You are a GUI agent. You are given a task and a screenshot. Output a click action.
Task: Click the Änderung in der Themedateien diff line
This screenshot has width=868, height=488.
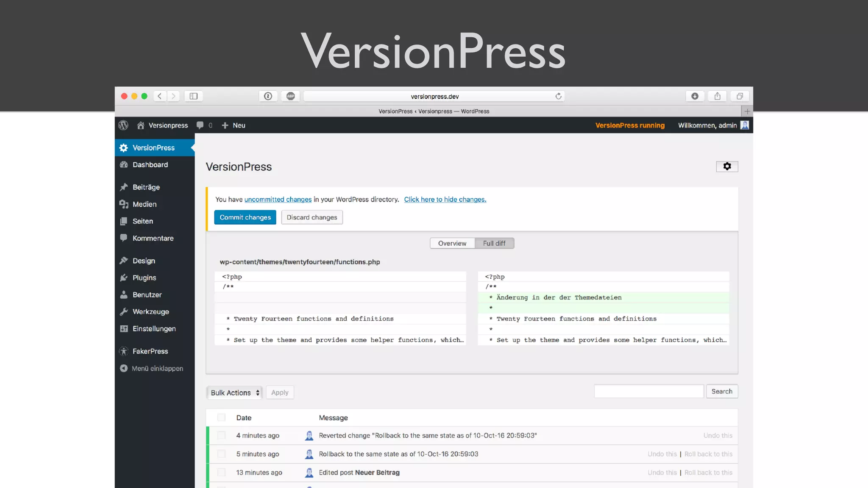click(x=604, y=297)
